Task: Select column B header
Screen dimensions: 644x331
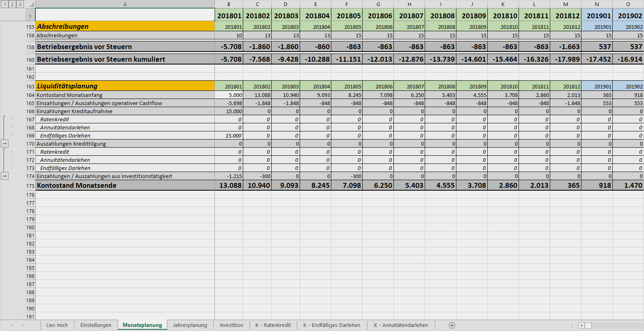Action: [x=229, y=4]
